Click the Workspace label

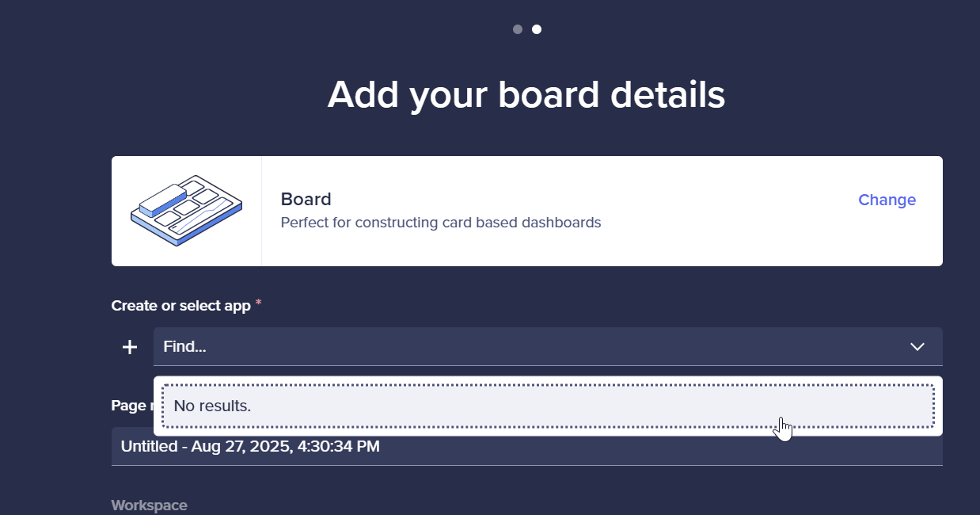click(x=150, y=505)
